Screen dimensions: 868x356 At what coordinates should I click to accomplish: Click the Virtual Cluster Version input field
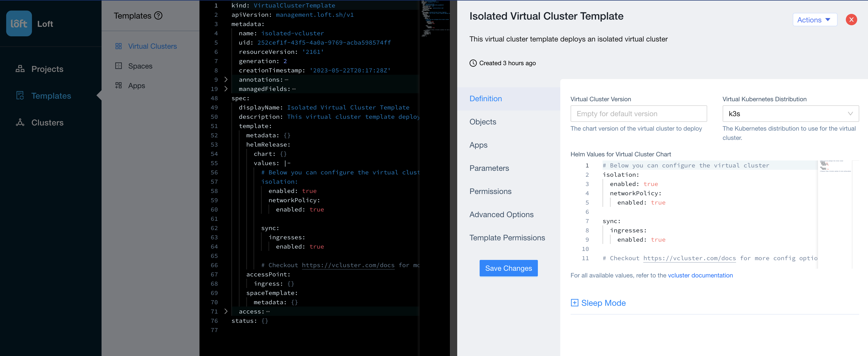click(639, 114)
